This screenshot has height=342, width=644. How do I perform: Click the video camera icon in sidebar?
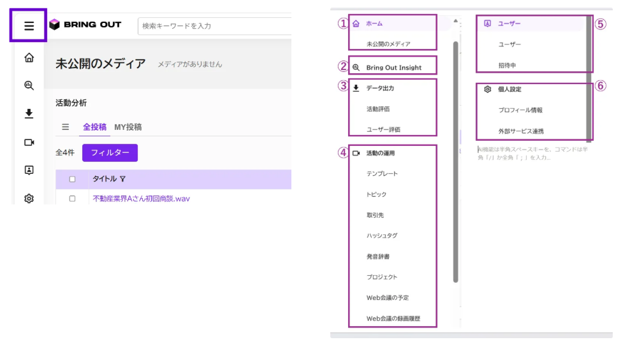point(29,142)
